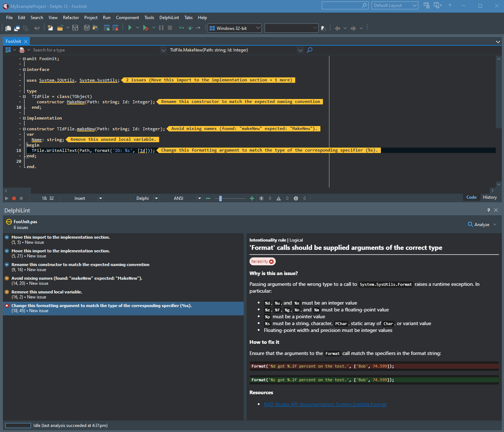Collapse the interface section fold marker
The width and height of the screenshot is (504, 432).
24,69
